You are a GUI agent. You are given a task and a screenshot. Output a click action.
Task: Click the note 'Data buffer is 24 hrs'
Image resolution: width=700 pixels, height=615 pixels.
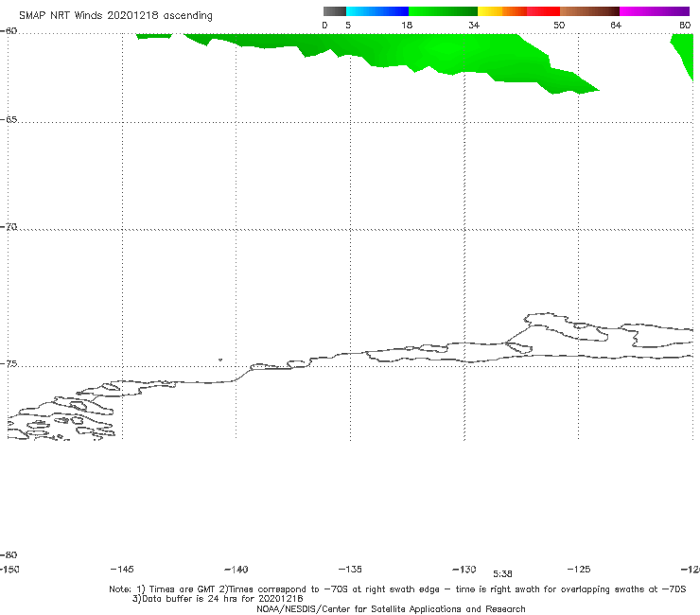tap(218, 599)
